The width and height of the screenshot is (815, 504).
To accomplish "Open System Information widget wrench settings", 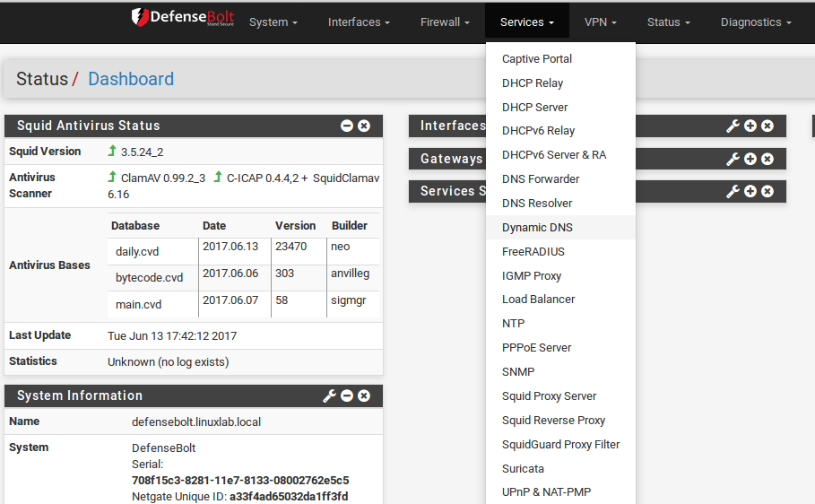I will click(x=330, y=395).
